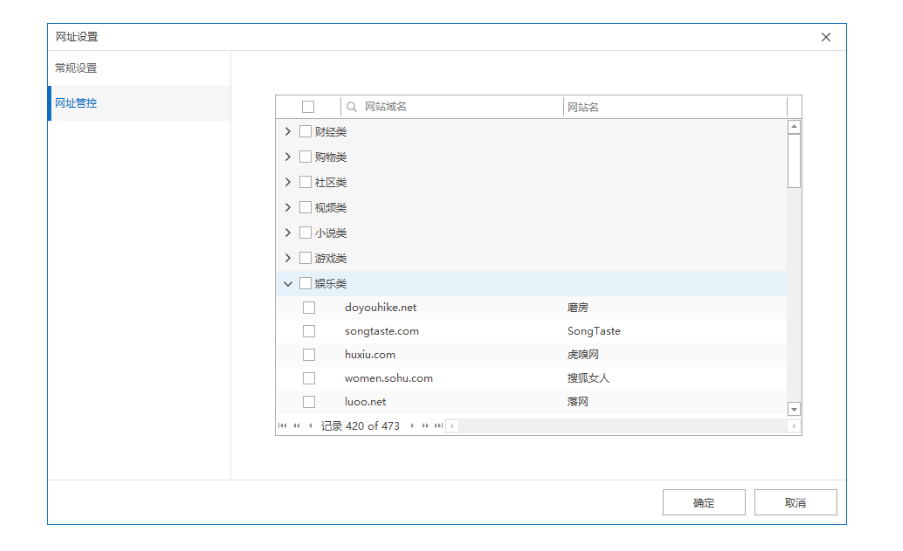
Task: Check the select-all checkbox in header
Action: point(308,107)
